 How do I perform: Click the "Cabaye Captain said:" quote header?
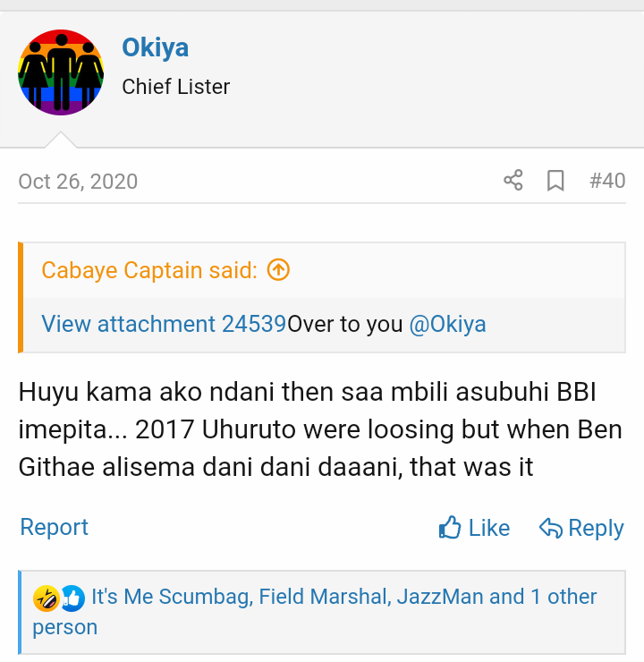point(149,270)
